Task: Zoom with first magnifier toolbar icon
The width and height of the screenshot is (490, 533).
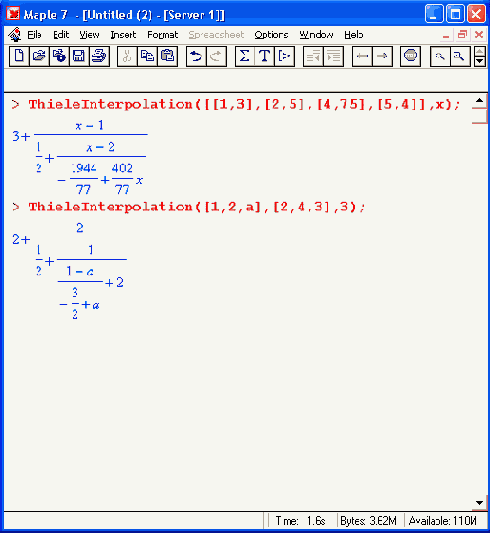Action: (x=440, y=56)
